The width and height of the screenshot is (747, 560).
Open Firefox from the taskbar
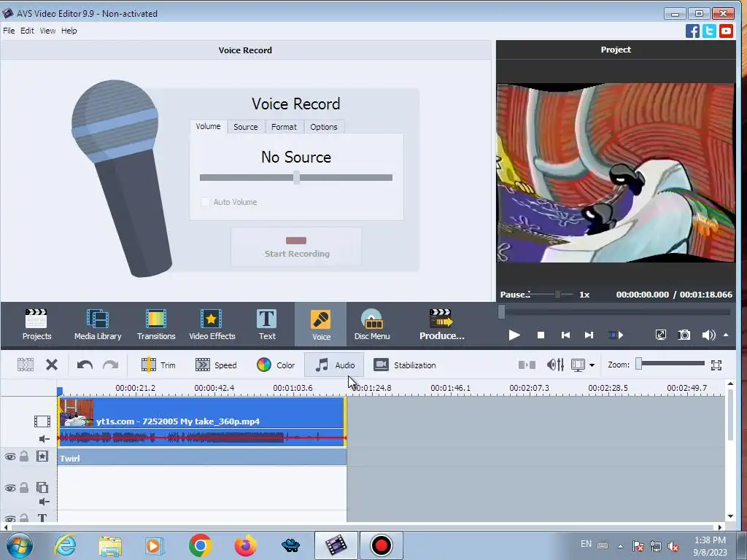[x=245, y=545]
